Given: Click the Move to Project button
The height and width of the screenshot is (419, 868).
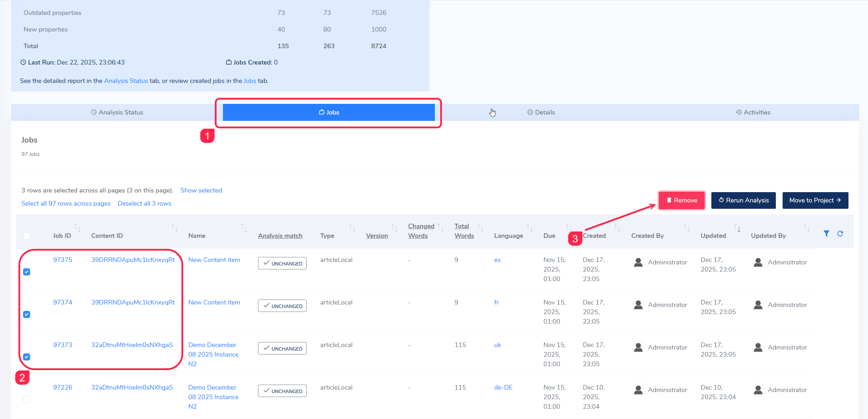Looking at the screenshot, I should [x=815, y=200].
